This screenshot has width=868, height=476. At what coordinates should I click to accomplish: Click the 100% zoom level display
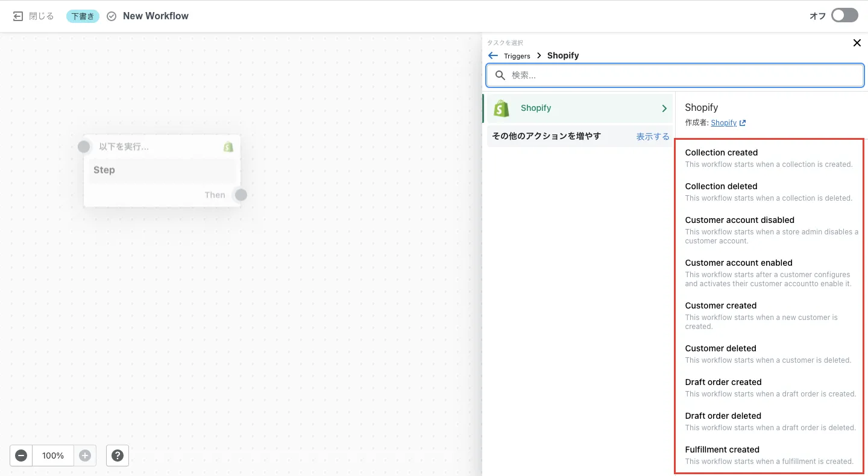coord(53,456)
